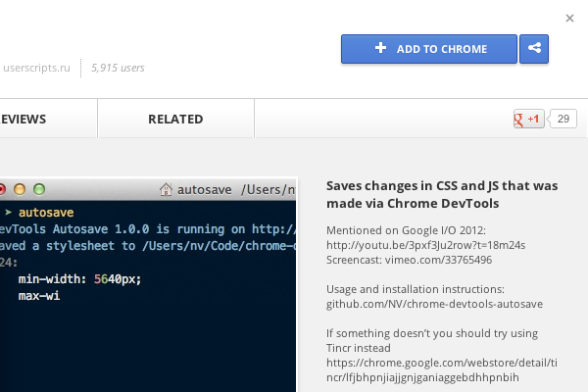Click the yellow minimize dot in the terminal screenshot
588x392 pixels.
20,189
